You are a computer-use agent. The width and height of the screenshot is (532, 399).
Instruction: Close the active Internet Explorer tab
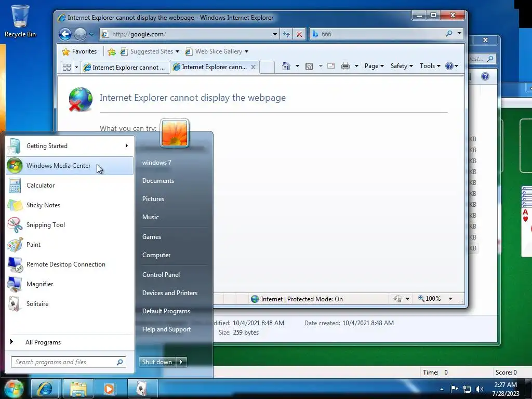tap(253, 67)
